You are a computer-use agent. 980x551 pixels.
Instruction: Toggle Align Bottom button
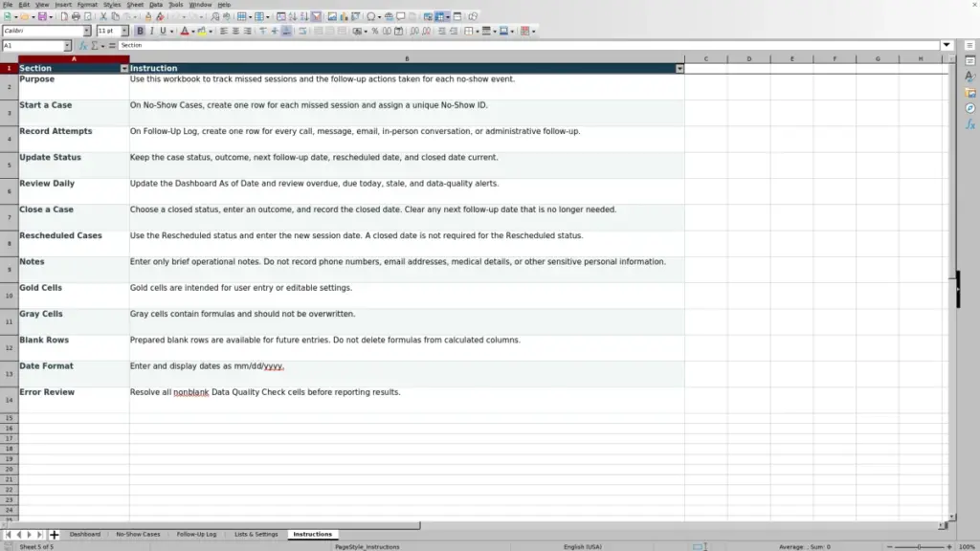click(286, 32)
